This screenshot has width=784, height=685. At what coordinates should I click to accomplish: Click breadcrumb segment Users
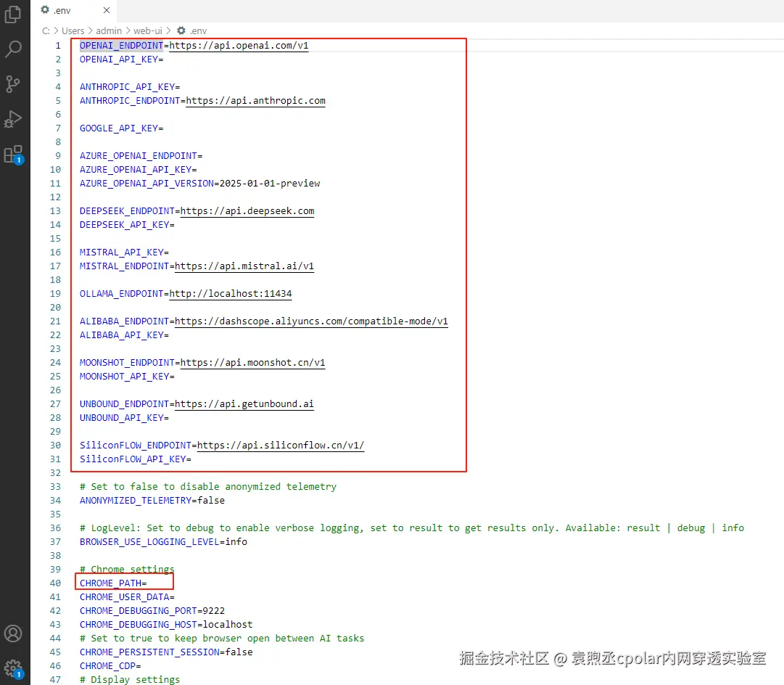[73, 31]
